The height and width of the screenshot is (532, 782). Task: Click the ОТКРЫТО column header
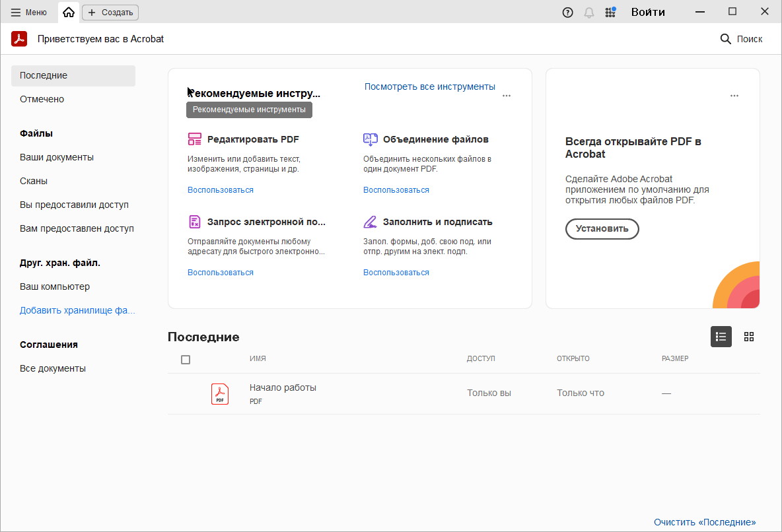coord(573,358)
